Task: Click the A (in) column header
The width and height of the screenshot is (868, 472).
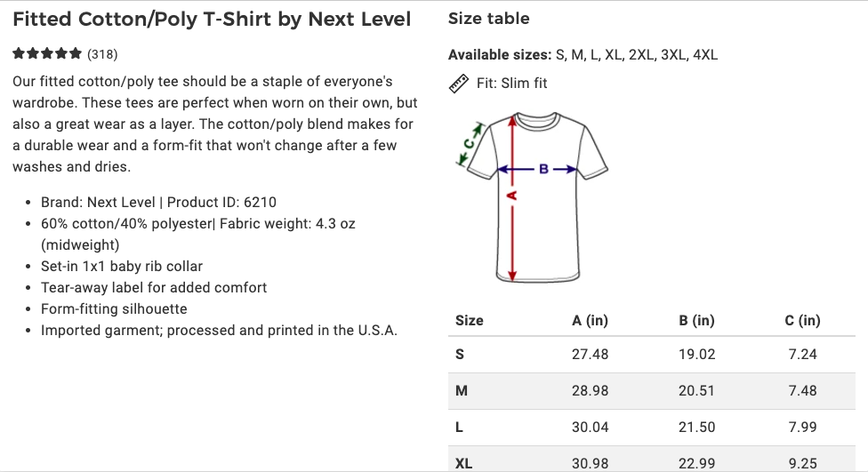Action: pyautogui.click(x=590, y=321)
